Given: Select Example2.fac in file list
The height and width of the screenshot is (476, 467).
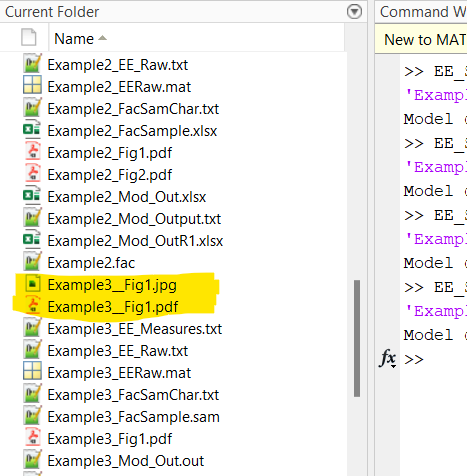Looking at the screenshot, I should [x=91, y=263].
